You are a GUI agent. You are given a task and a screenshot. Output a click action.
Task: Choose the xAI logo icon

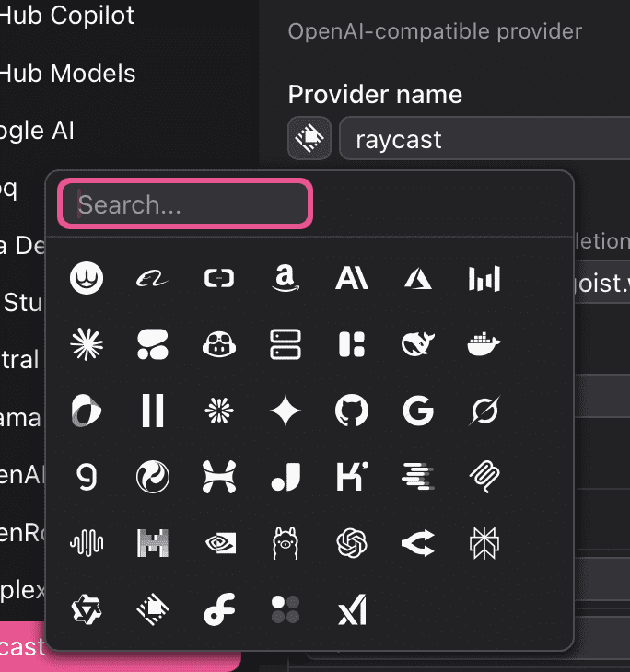[352, 609]
